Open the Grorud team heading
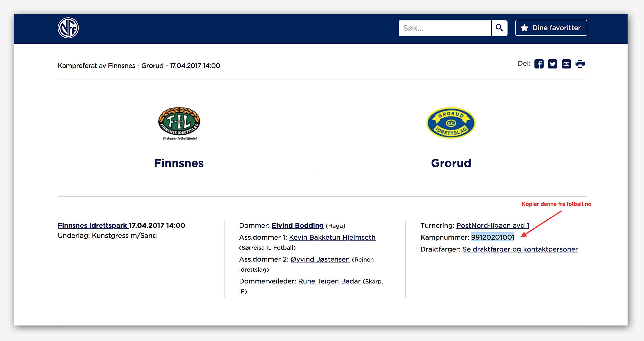The width and height of the screenshot is (644, 341). (x=451, y=163)
